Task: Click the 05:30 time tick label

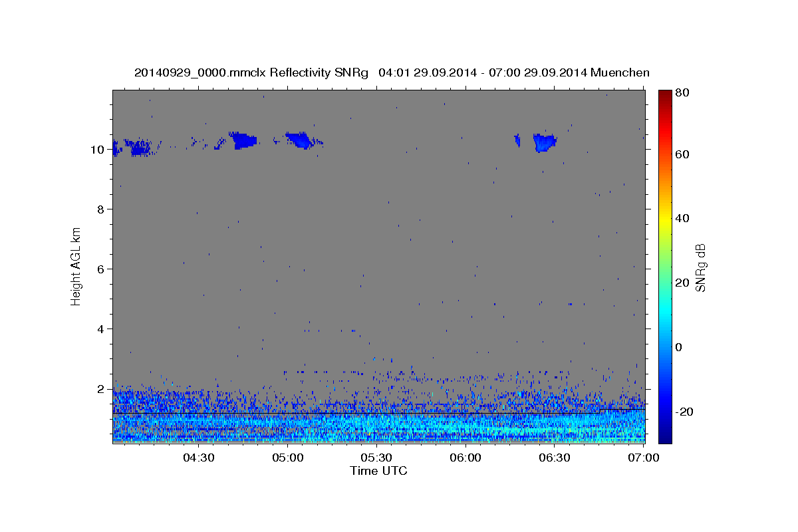Action: [x=376, y=458]
